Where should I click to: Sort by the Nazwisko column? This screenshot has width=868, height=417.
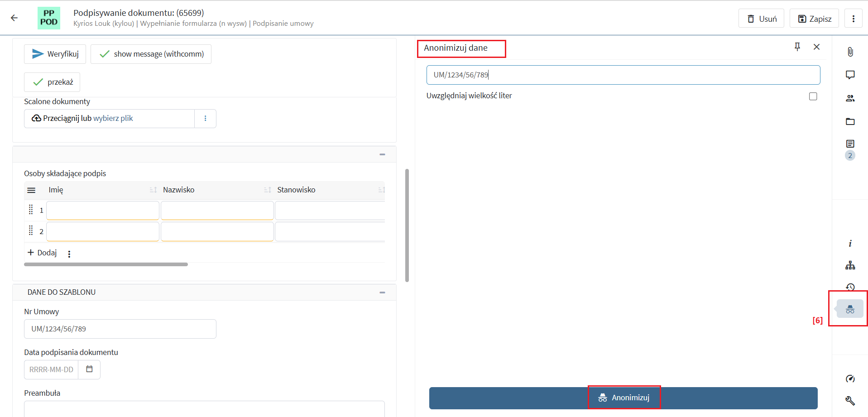tap(268, 190)
